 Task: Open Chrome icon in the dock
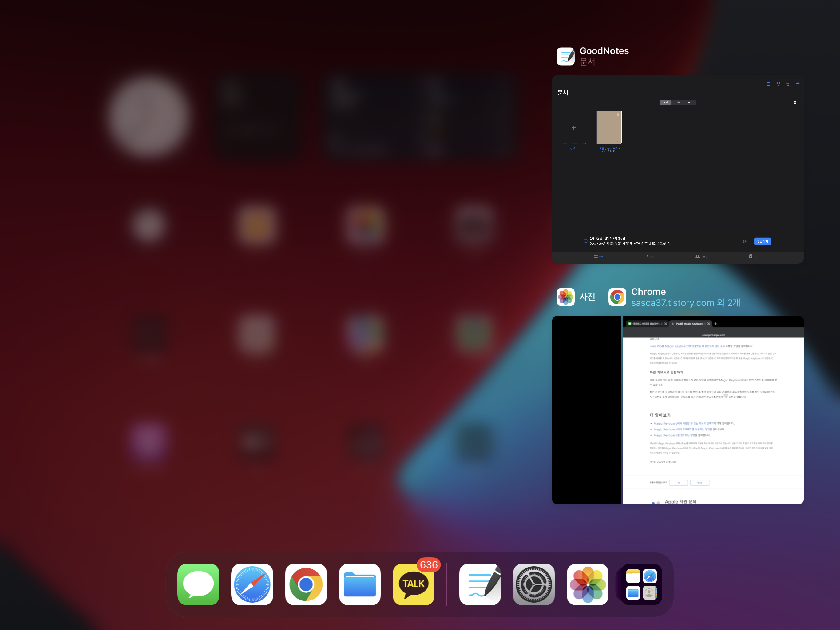click(306, 584)
